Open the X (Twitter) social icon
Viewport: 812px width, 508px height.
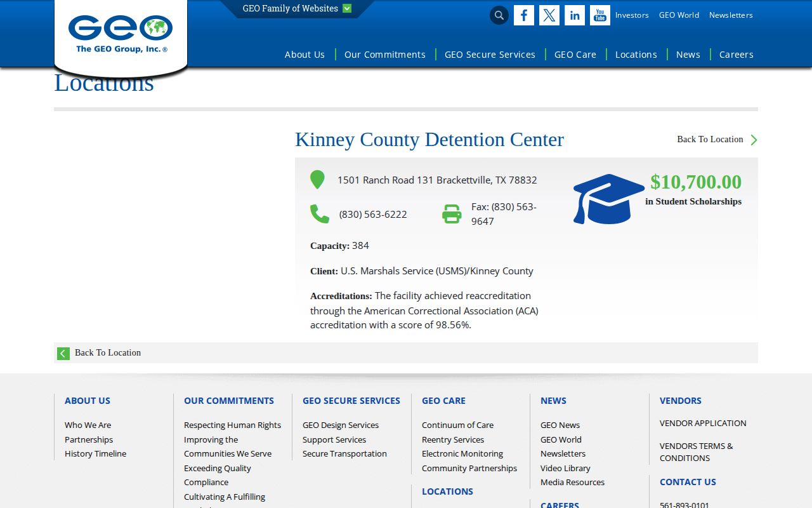(x=549, y=15)
